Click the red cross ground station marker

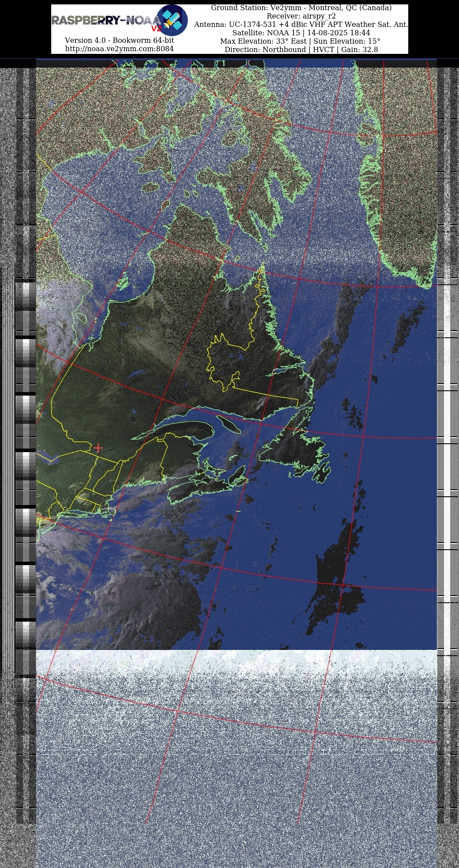(98, 448)
